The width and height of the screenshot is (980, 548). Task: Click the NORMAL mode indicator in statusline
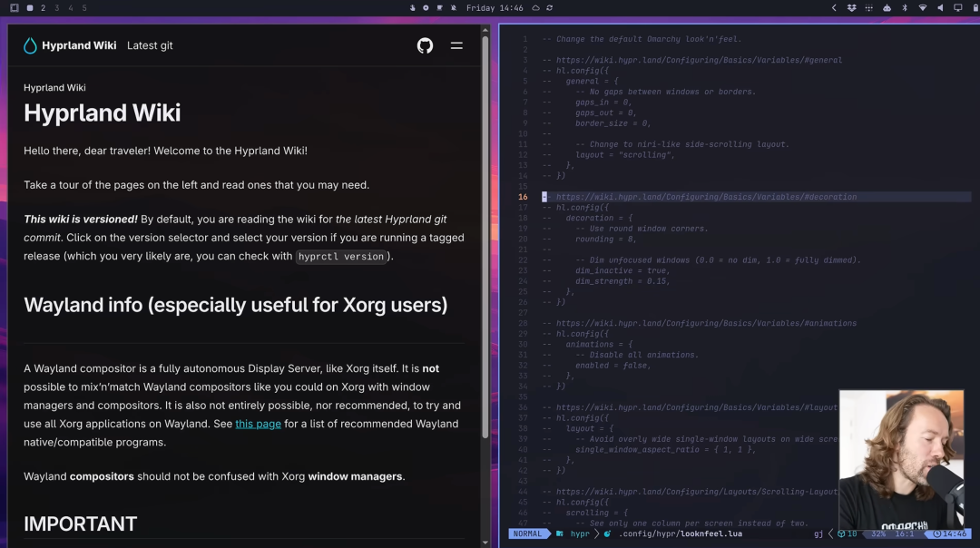click(527, 533)
